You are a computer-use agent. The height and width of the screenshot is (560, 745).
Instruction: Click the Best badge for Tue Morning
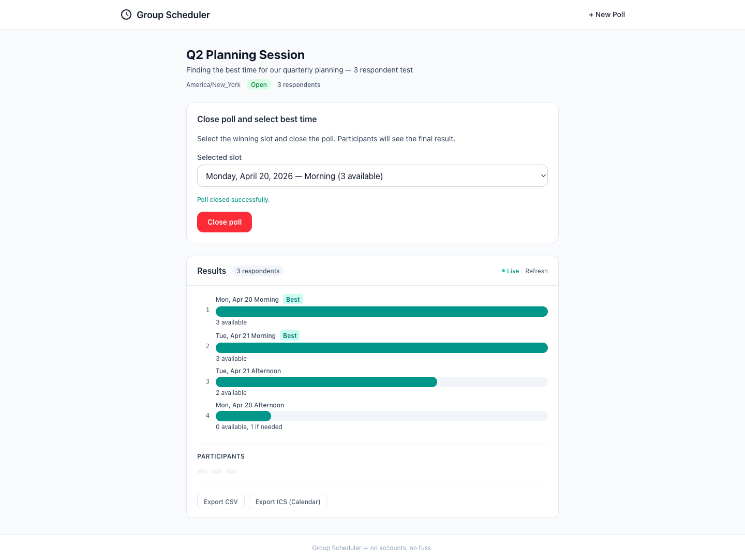click(x=290, y=336)
